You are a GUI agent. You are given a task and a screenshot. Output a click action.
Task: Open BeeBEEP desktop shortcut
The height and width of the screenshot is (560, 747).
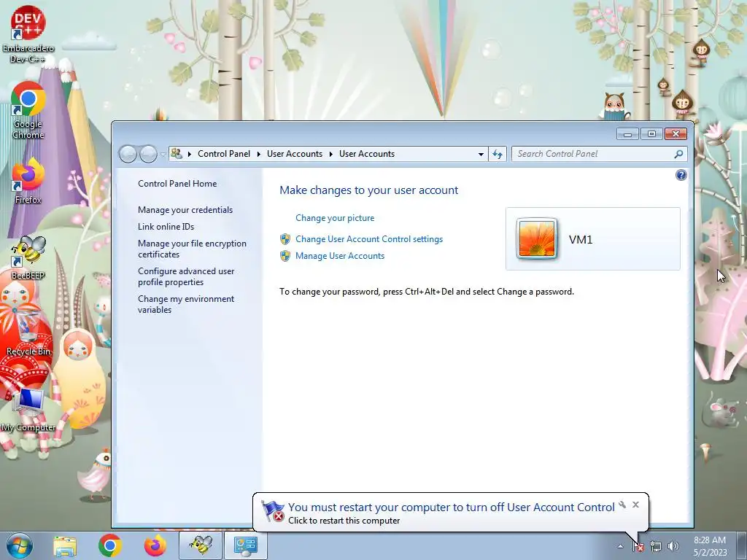pyautogui.click(x=28, y=257)
